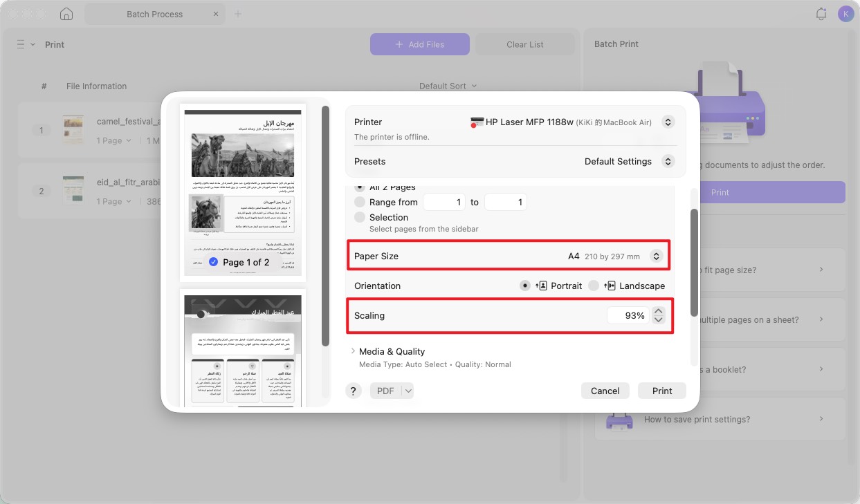Click the PDF button
The image size is (860, 504).
coord(385,391)
